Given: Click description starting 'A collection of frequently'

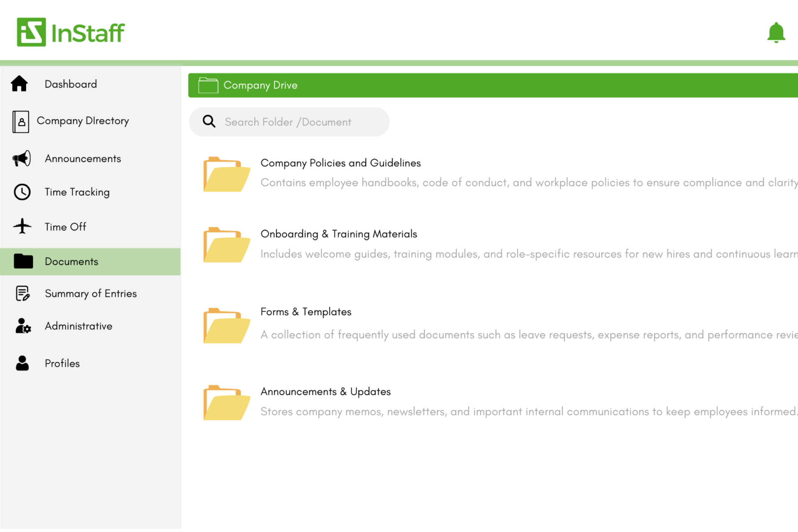Looking at the screenshot, I should [529, 335].
